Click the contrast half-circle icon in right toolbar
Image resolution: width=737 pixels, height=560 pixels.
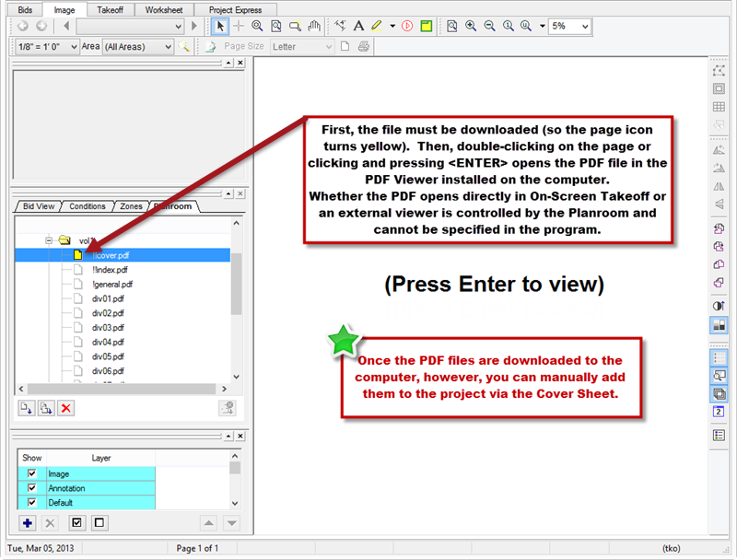(x=719, y=306)
